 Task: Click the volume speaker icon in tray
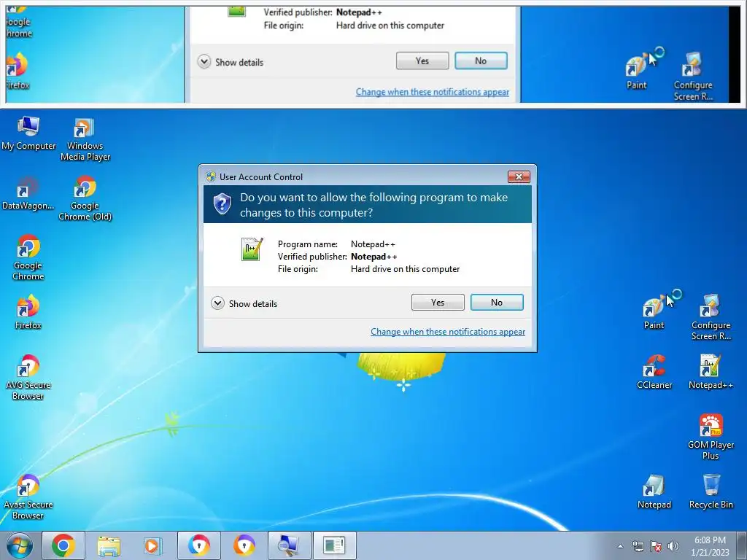673,546
